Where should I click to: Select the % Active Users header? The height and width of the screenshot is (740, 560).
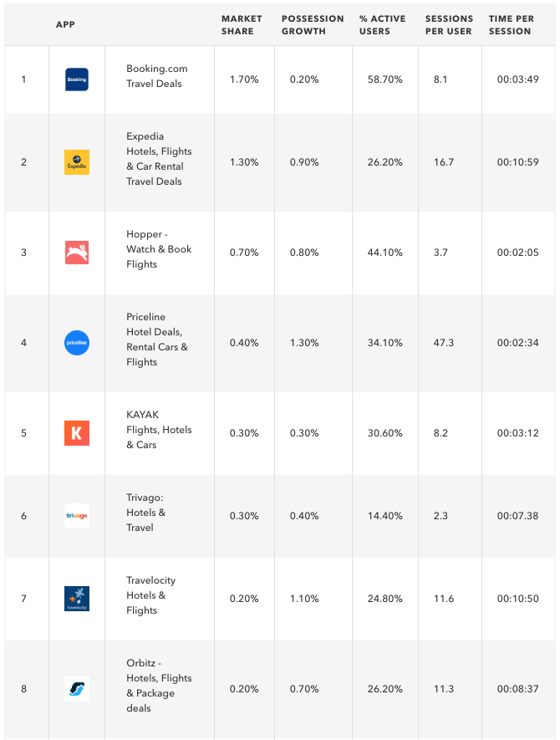(382, 25)
